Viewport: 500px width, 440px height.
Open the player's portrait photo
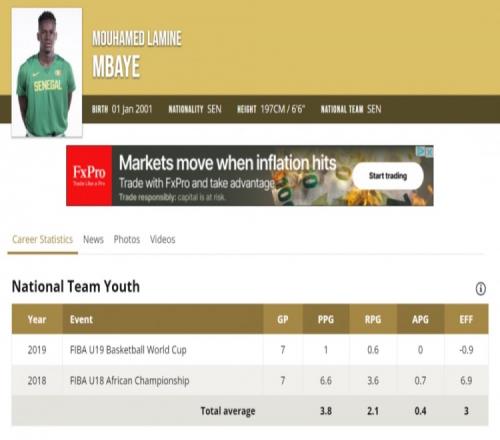point(47,73)
